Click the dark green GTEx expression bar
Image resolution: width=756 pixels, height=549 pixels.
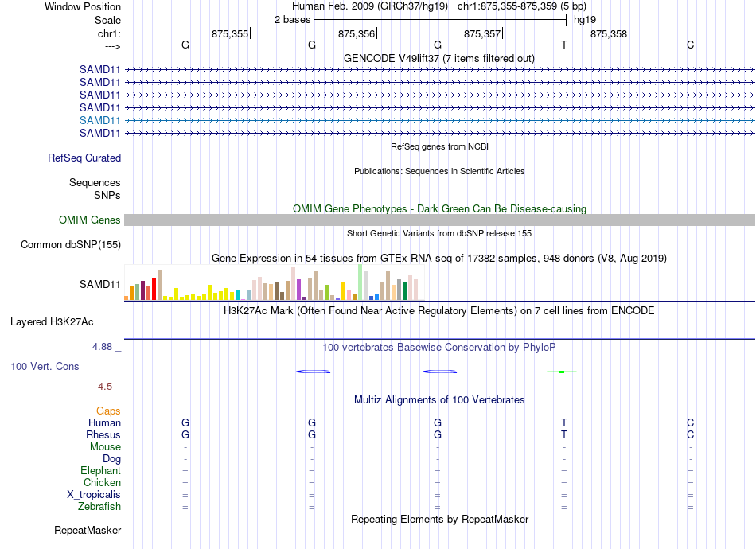coord(404,290)
